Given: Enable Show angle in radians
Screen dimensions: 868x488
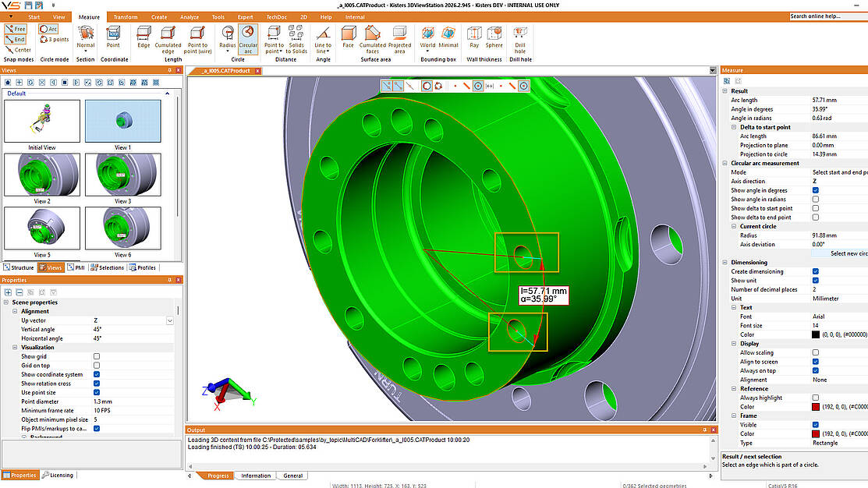Looking at the screenshot, I should point(816,200).
